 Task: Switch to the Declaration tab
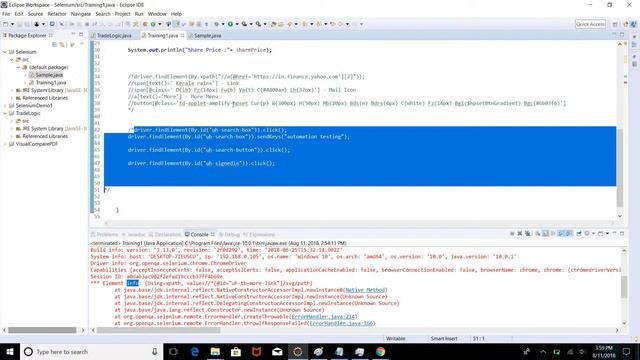click(164, 234)
